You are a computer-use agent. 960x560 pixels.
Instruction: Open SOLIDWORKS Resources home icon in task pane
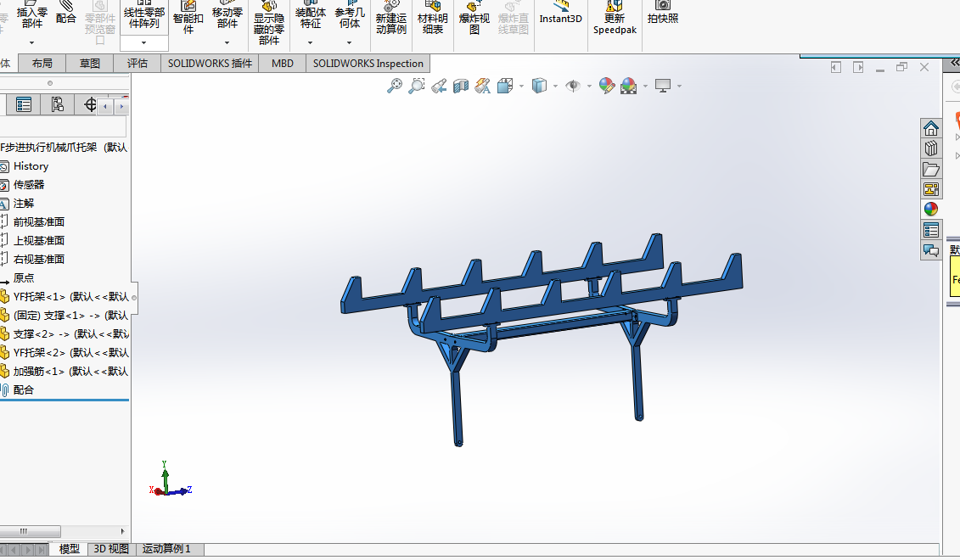[930, 128]
